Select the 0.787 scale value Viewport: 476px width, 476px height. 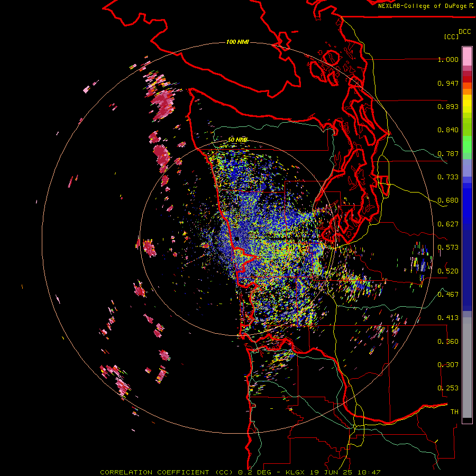448,153
